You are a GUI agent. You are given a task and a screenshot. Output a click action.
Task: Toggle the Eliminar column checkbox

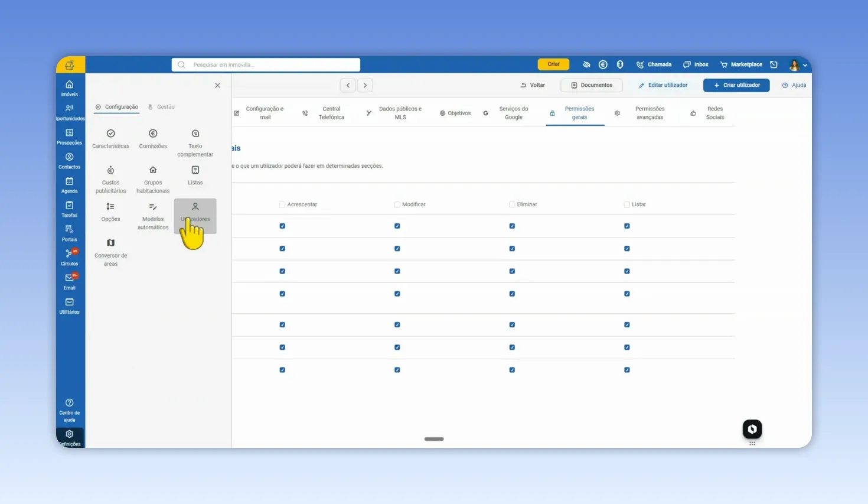(x=512, y=204)
